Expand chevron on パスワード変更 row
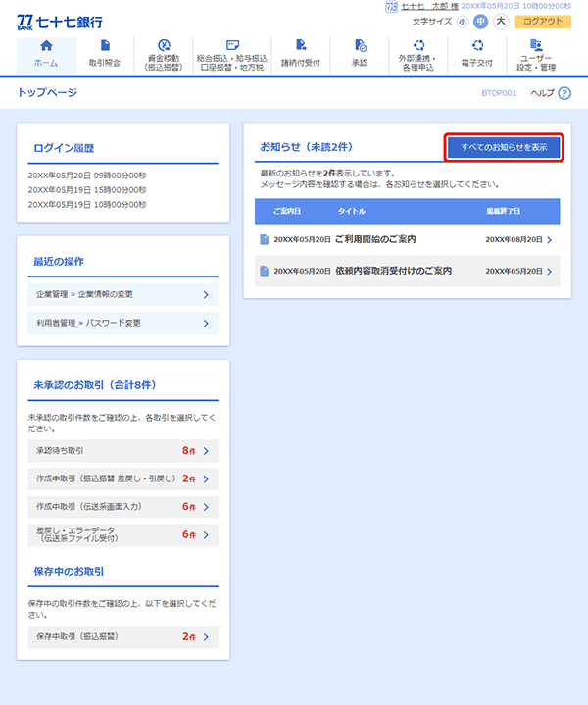Screen dimensions: 588x705 206,324
